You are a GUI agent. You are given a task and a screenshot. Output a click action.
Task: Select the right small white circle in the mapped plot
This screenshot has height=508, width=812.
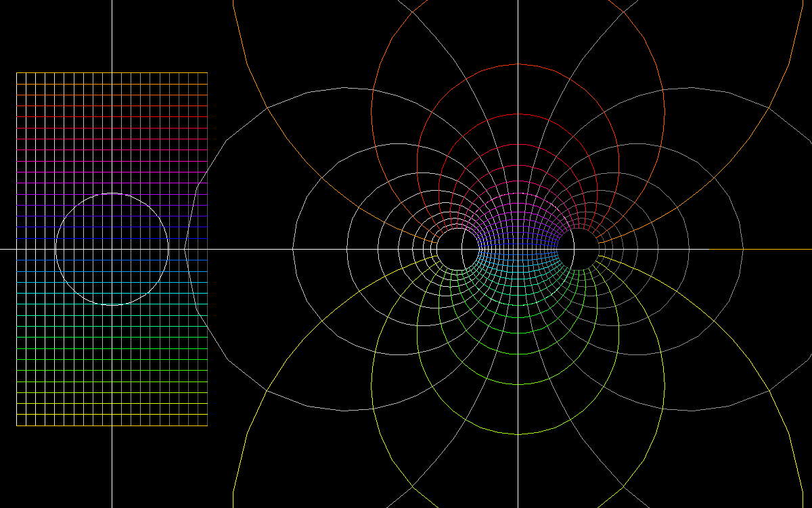577,249
